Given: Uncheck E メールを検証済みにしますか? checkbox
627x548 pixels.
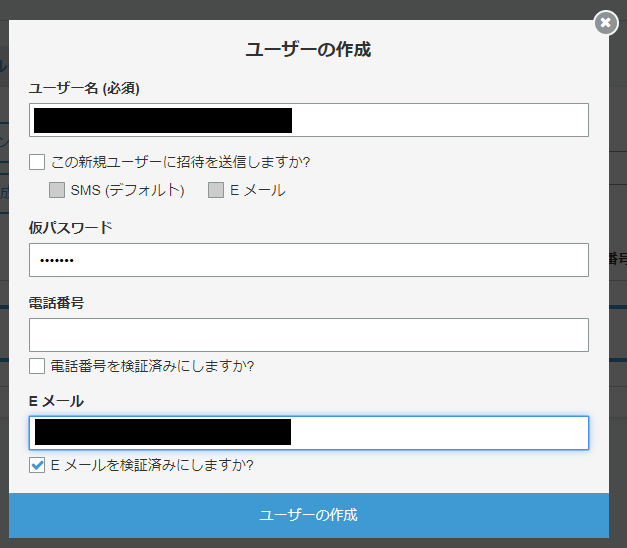Looking at the screenshot, I should click(37, 465).
